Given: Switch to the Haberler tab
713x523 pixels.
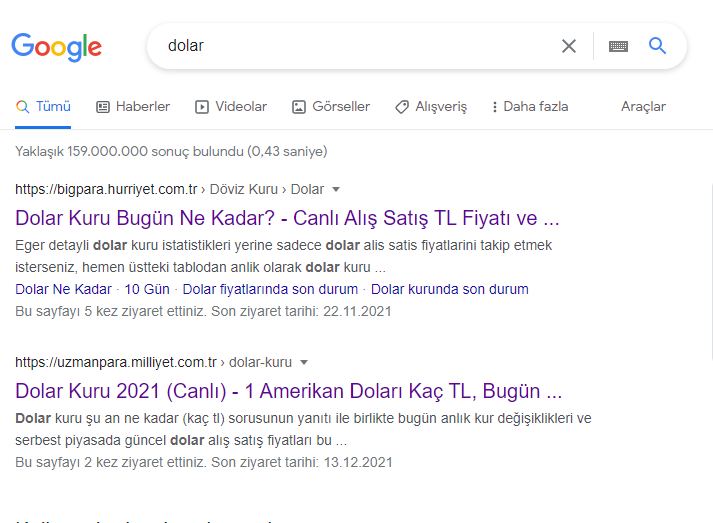Looking at the screenshot, I should [133, 106].
